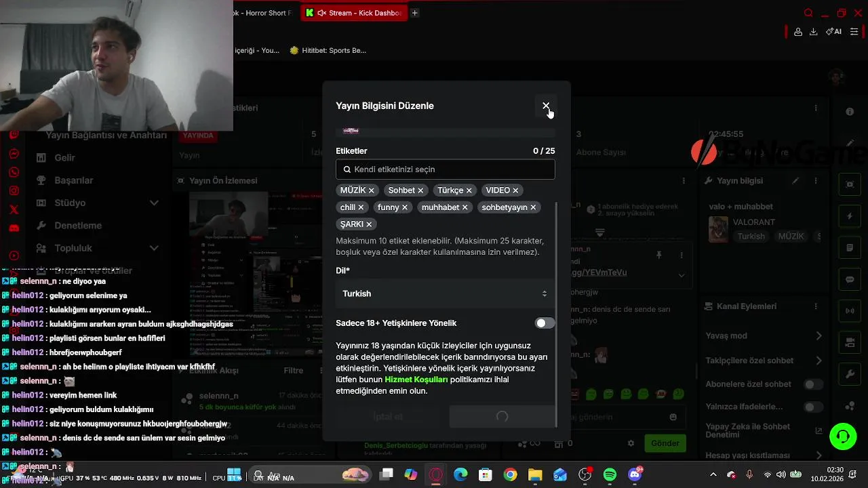Open Spotify from the taskbar
Viewport: 868px width, 488px height.
coord(610,475)
